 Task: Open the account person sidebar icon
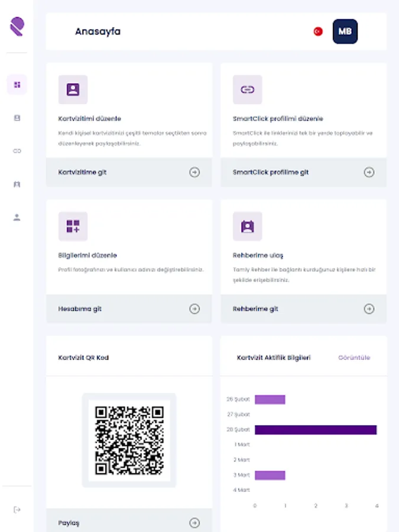pyautogui.click(x=17, y=217)
